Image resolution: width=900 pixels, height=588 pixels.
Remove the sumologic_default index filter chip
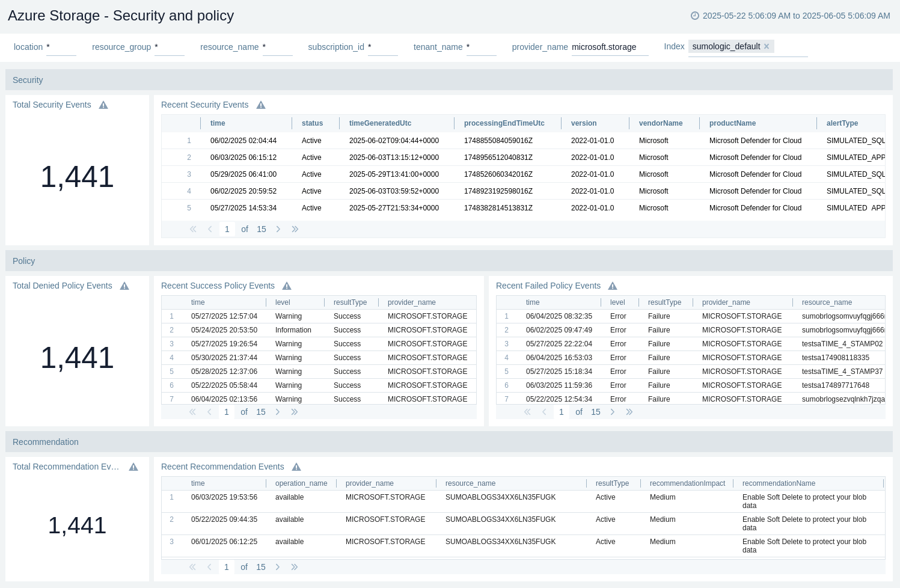point(767,46)
